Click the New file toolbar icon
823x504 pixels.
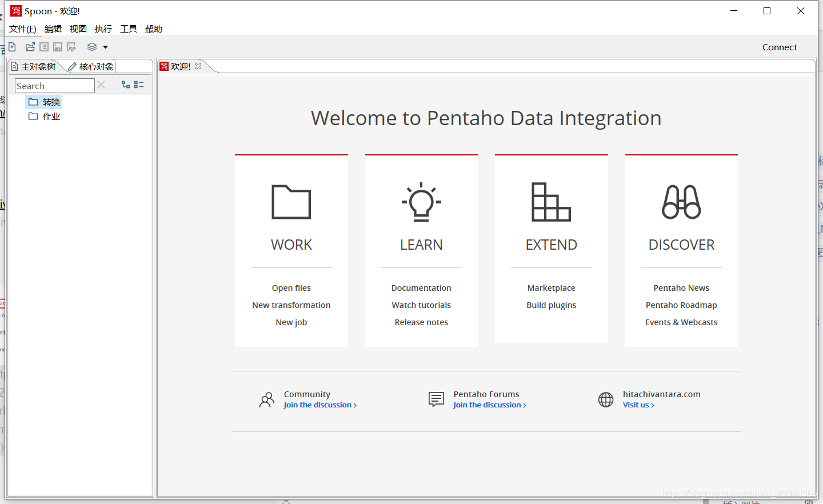[x=12, y=47]
